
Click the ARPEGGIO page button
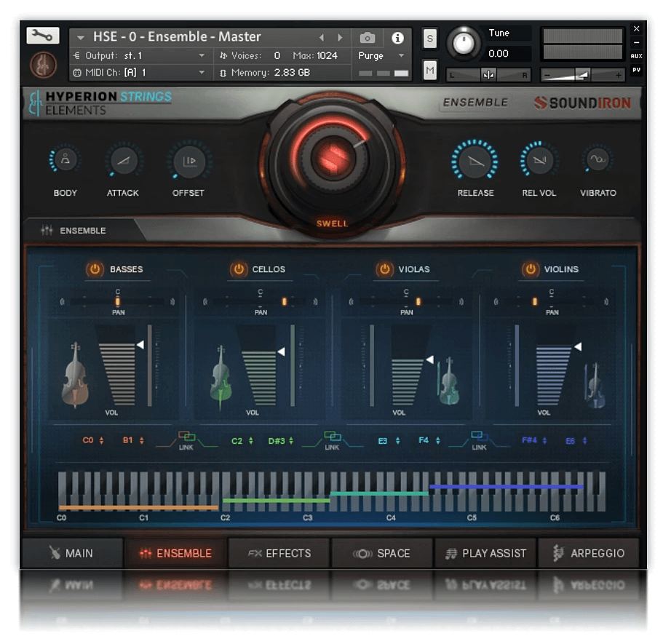[589, 553]
